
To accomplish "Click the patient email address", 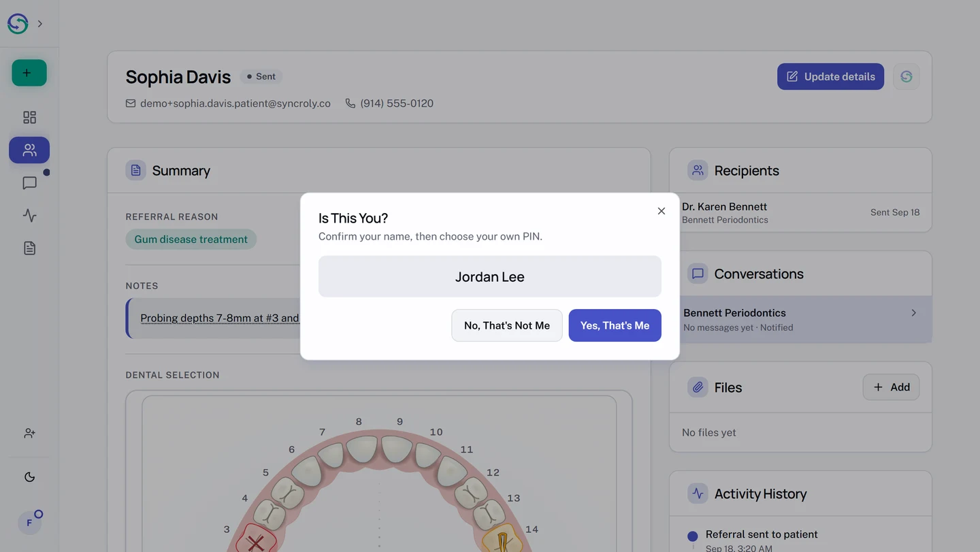I will click(235, 103).
